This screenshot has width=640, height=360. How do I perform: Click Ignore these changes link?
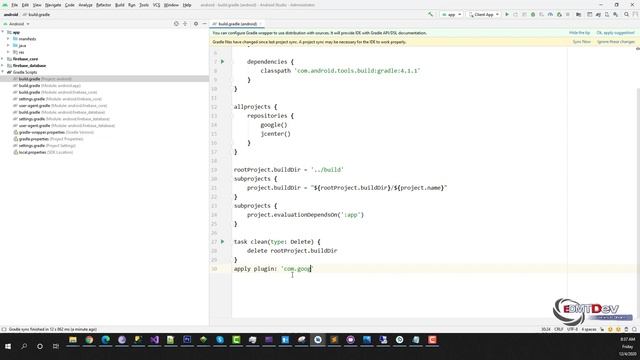coord(616,42)
